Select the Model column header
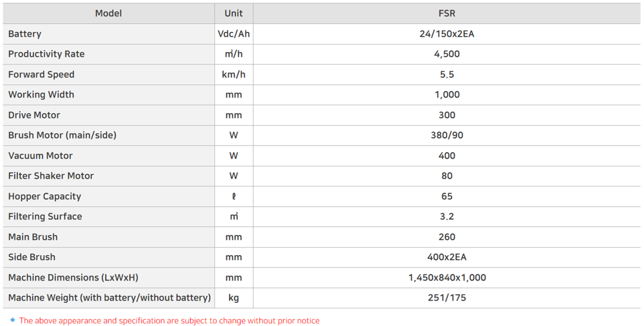This screenshot has width=644, height=326. click(108, 14)
